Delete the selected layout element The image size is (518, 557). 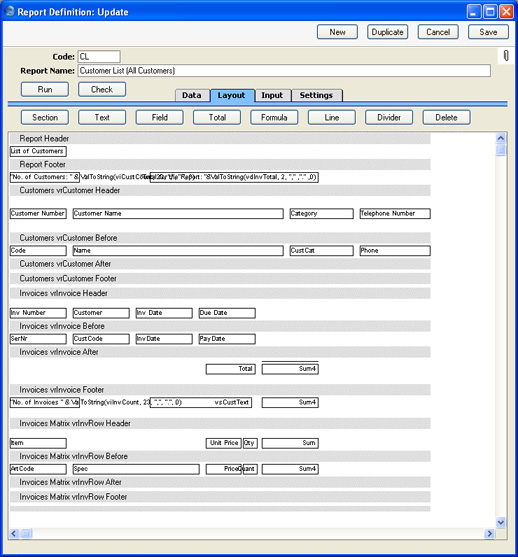(447, 118)
